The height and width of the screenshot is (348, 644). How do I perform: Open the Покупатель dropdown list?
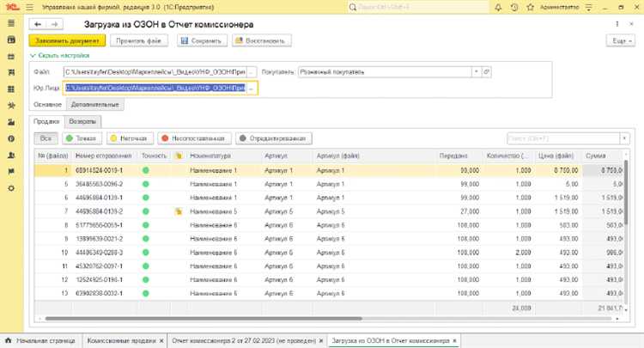coord(475,72)
